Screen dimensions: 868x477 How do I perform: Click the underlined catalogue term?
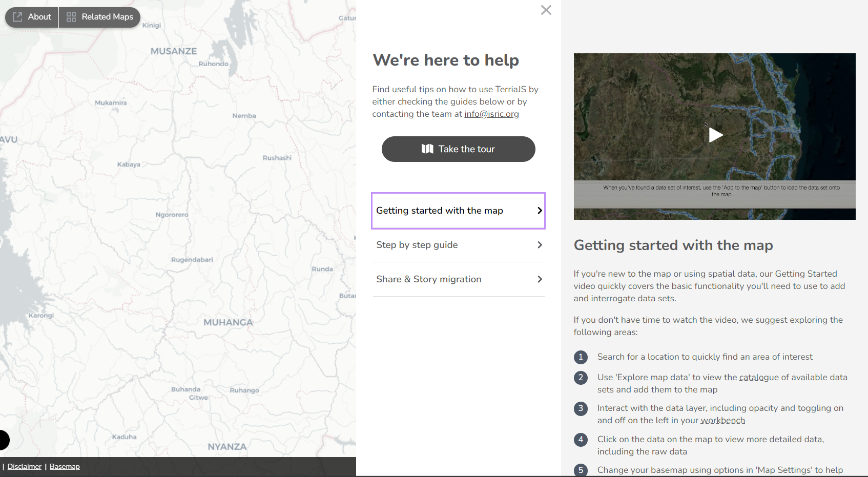coord(759,378)
